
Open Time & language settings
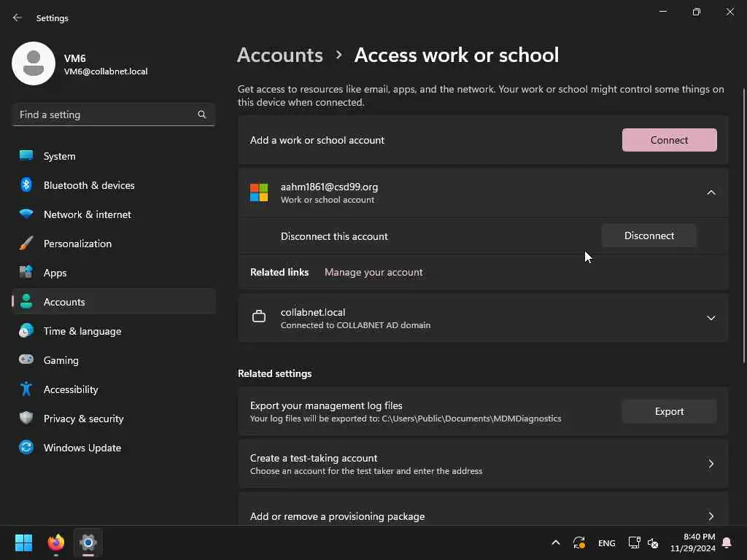click(82, 331)
